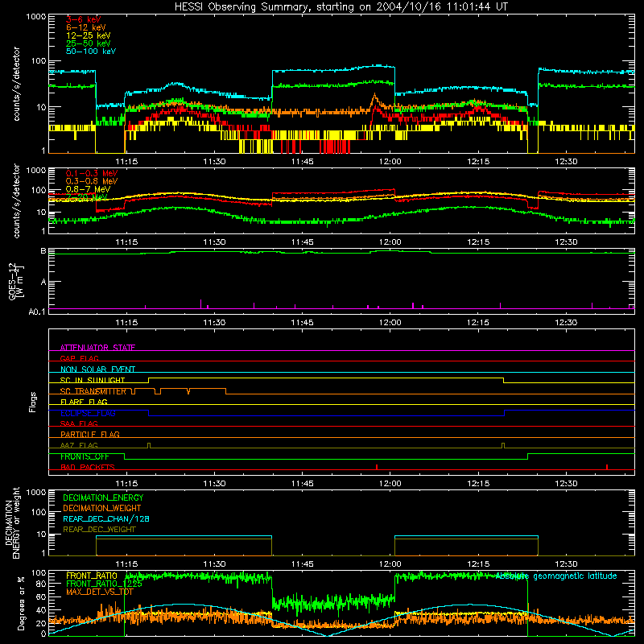The height and width of the screenshot is (644, 644).
Task: Pick the yellow 12-25 keV legend label
Action: [89, 35]
